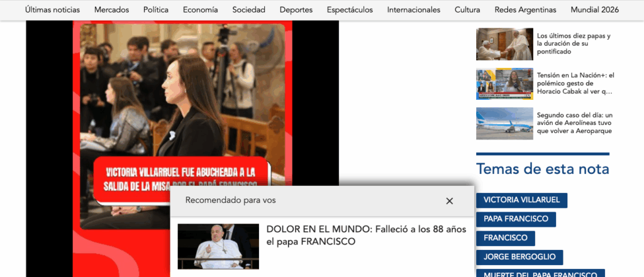
Task: Read 'Los últimos diez papas' article
Action: pos(574,44)
